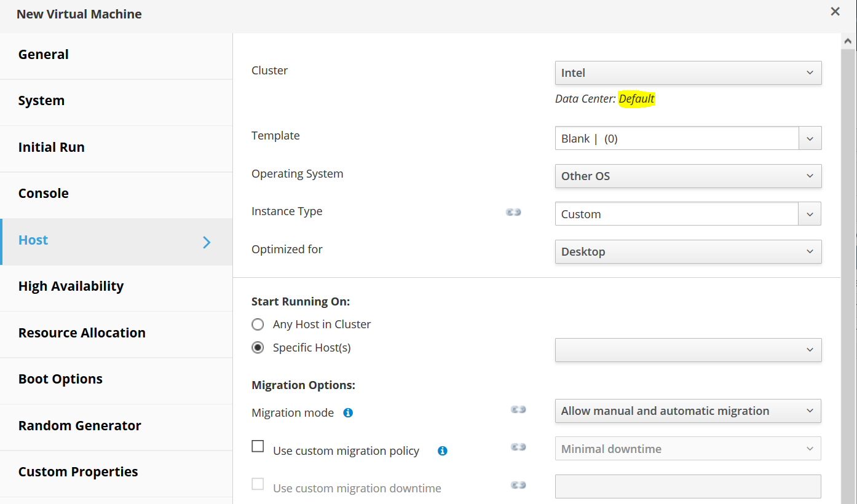Screen dimensions: 857x504
Task: Click the scroll up arrow on the scrollbar
Action: (848, 41)
